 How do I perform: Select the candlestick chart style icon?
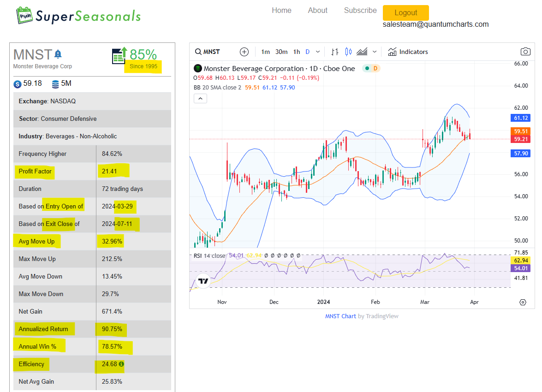[348, 52]
